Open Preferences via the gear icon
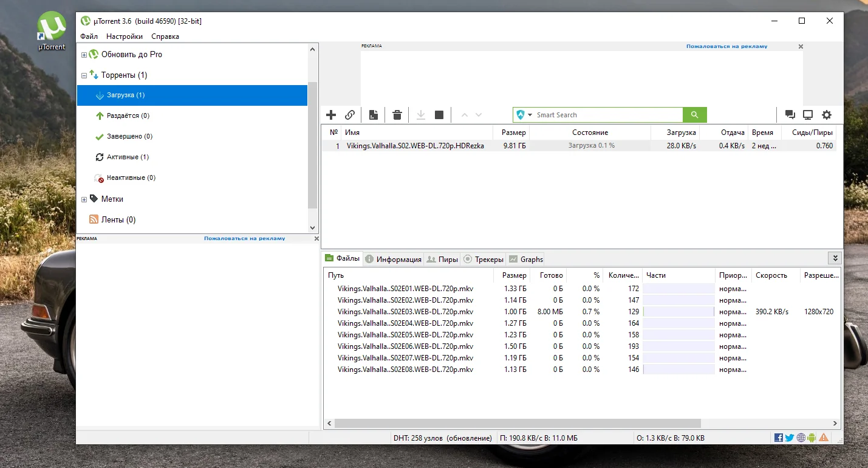The image size is (868, 468). tap(827, 115)
